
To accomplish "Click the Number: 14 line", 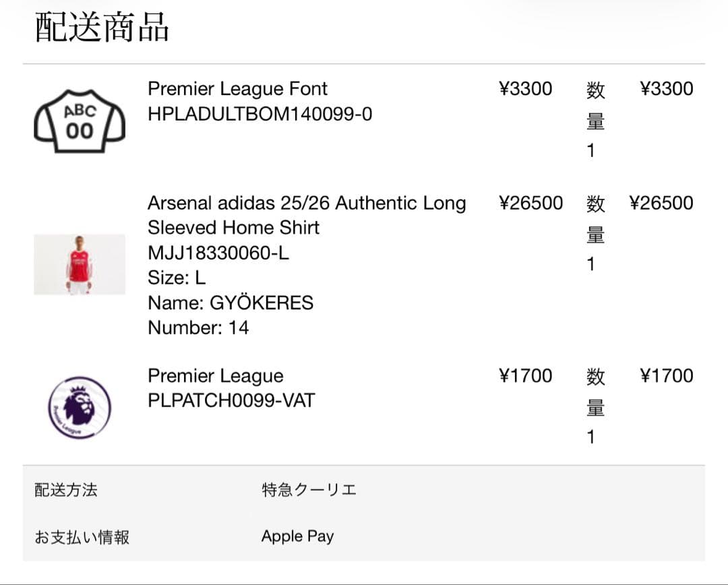I will pos(198,328).
